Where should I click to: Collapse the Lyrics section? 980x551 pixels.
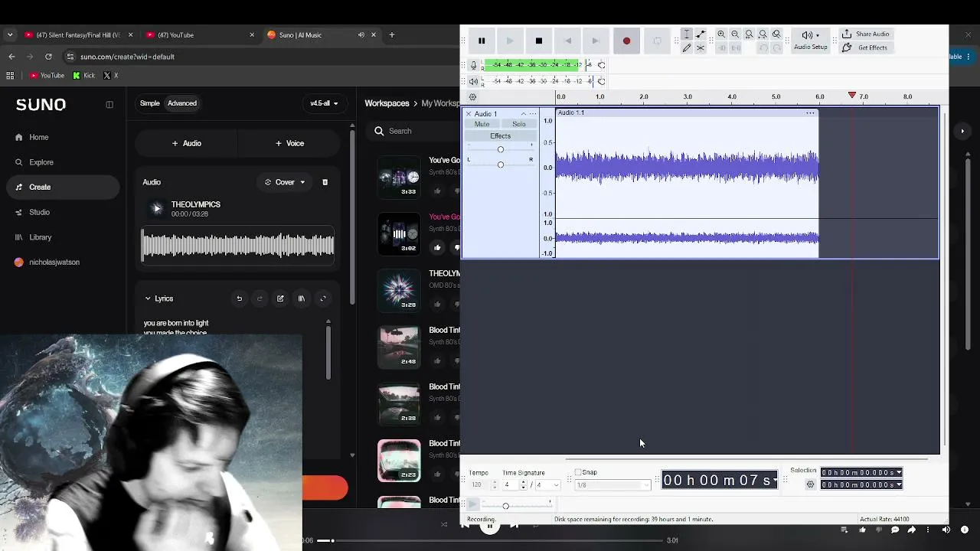click(x=148, y=298)
